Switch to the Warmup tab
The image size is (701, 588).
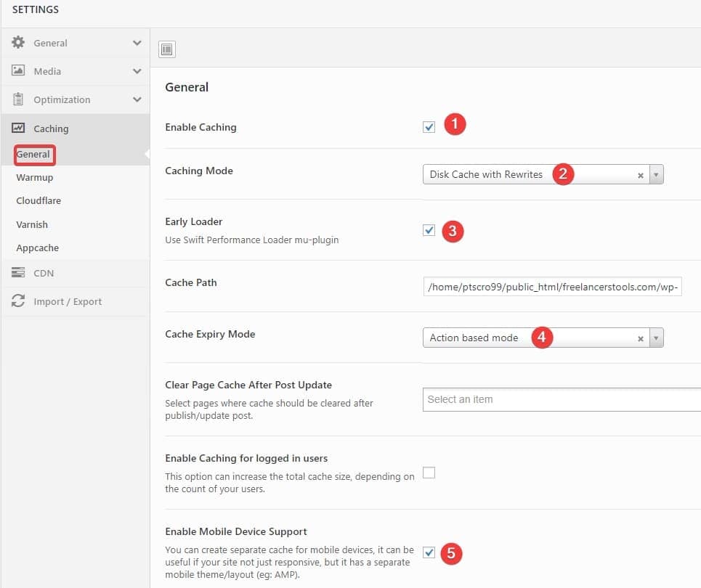tap(34, 177)
